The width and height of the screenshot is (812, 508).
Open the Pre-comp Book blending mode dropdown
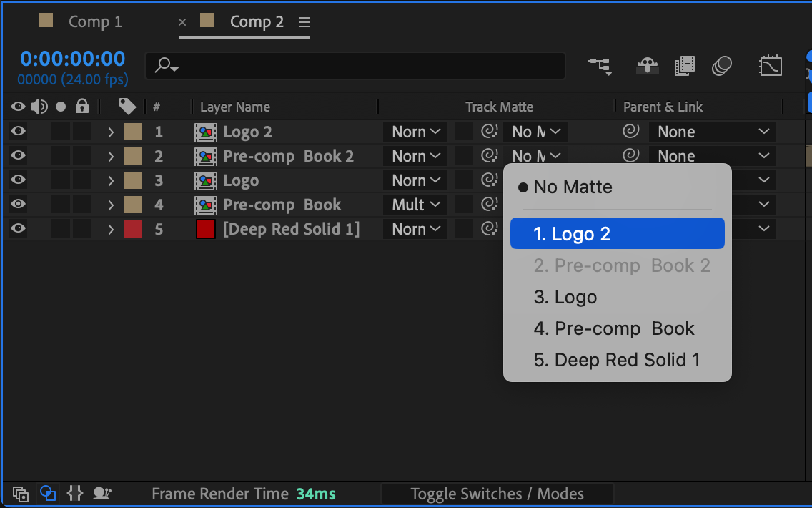point(415,205)
